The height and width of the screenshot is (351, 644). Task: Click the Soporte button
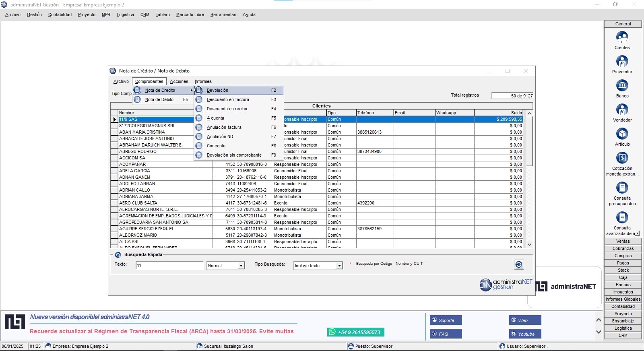coord(446,320)
